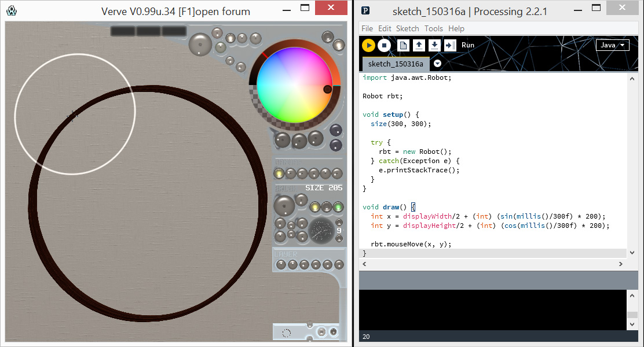
Task: Open a sketch with the up-arrow icon
Action: (x=419, y=45)
